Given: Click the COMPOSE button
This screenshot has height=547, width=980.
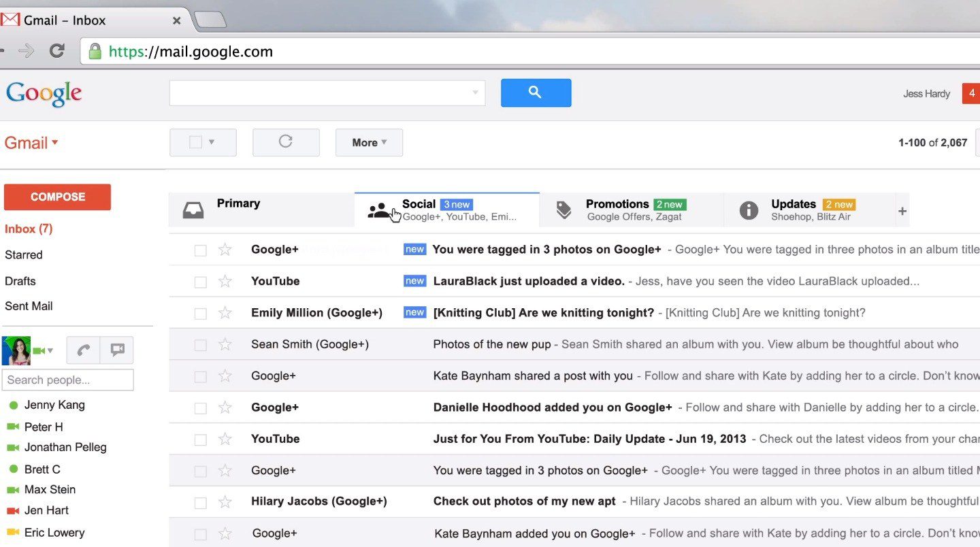Looking at the screenshot, I should coord(57,197).
